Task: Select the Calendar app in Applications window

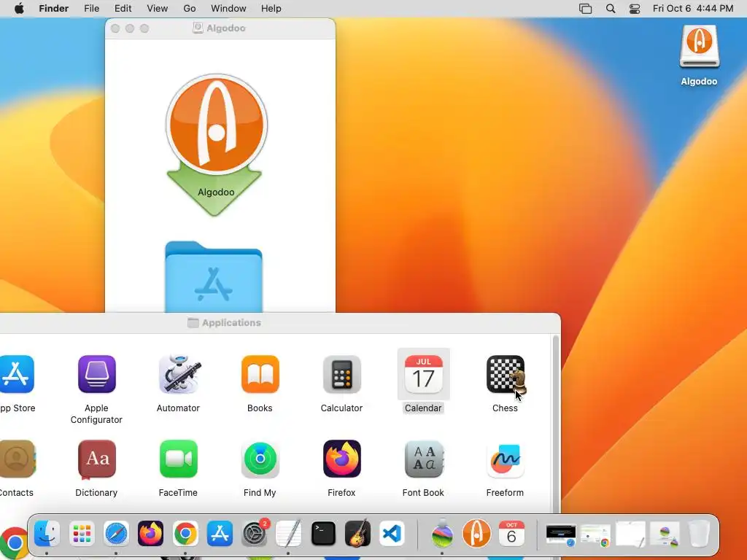Action: click(424, 374)
